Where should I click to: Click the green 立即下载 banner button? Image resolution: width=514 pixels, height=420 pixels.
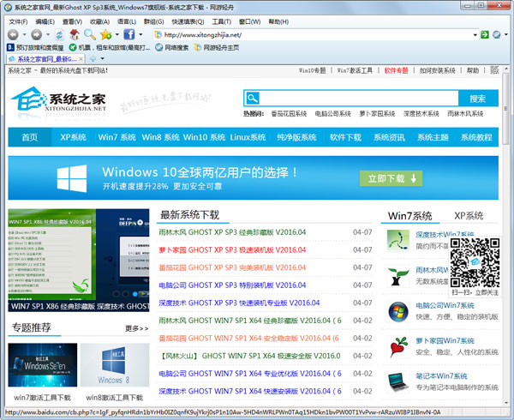(390, 178)
